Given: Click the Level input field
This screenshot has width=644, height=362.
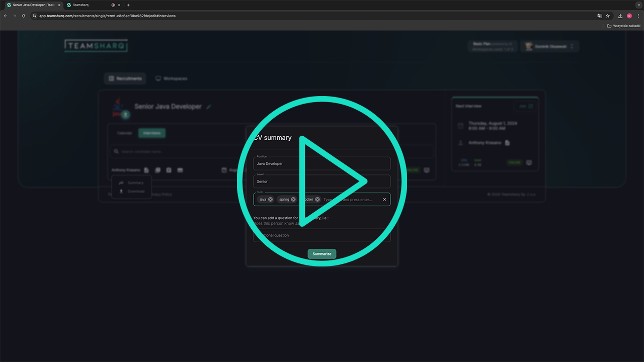Looking at the screenshot, I should pos(321,182).
